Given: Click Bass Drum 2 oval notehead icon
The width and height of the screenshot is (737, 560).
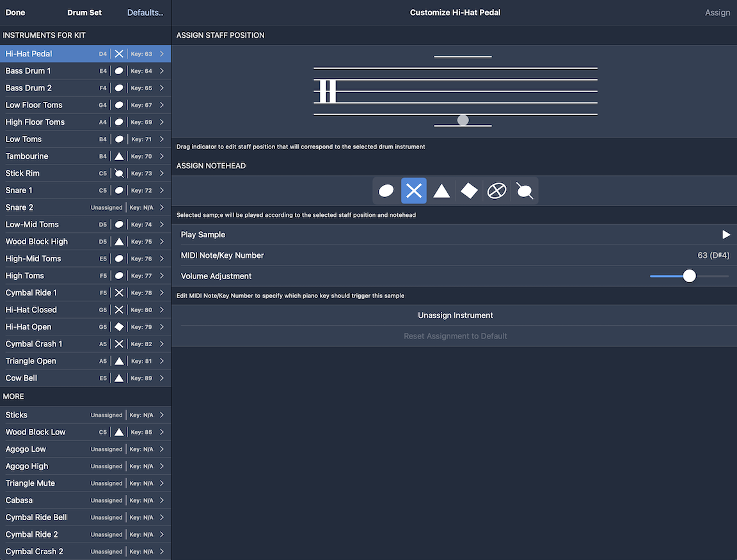Looking at the screenshot, I should [119, 88].
